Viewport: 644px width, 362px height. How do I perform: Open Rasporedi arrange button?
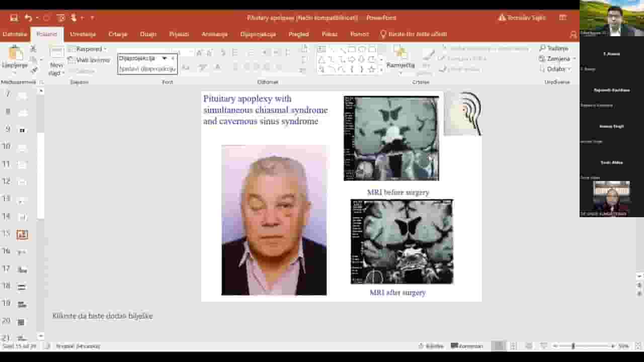[400, 59]
